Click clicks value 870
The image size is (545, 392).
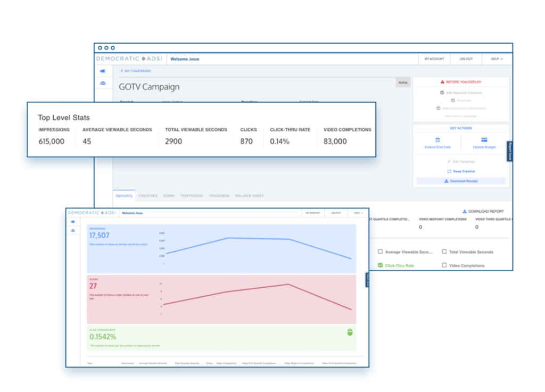point(246,141)
